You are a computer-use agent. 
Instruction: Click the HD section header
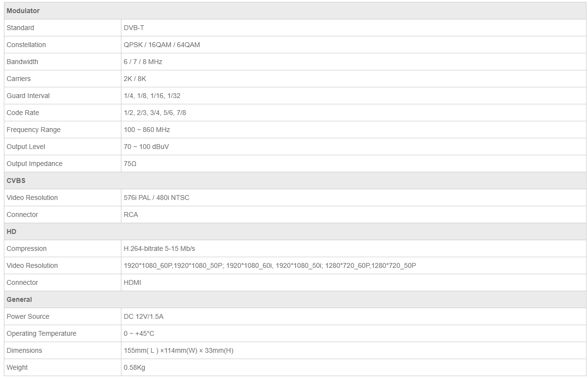[12, 231]
